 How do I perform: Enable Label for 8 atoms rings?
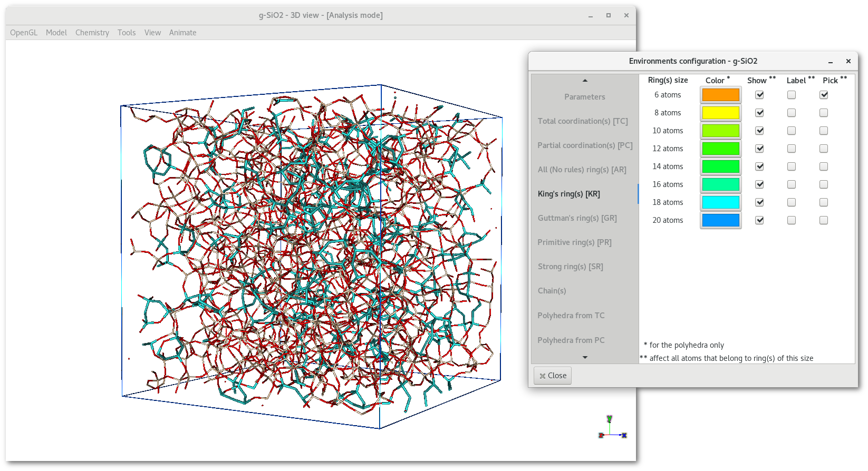792,113
